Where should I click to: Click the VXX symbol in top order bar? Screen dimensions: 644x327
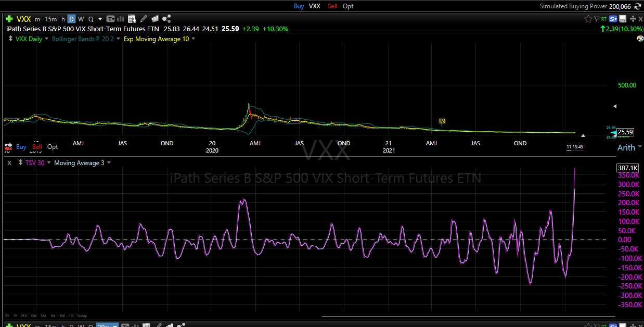pos(315,6)
